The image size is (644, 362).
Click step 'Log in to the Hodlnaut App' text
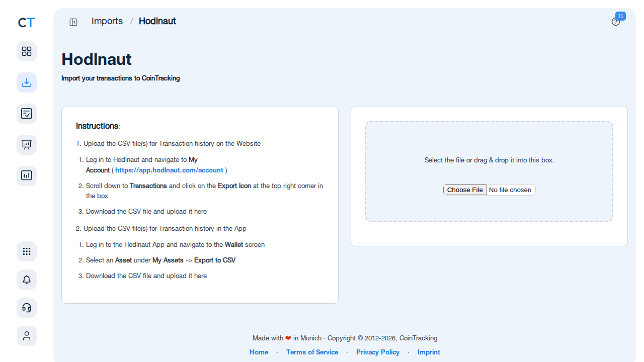pos(175,244)
